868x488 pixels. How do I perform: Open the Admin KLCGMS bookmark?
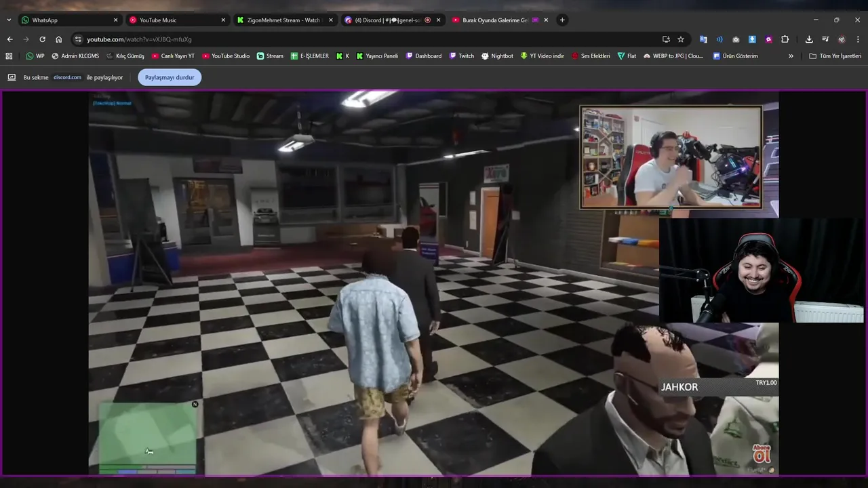pos(75,56)
